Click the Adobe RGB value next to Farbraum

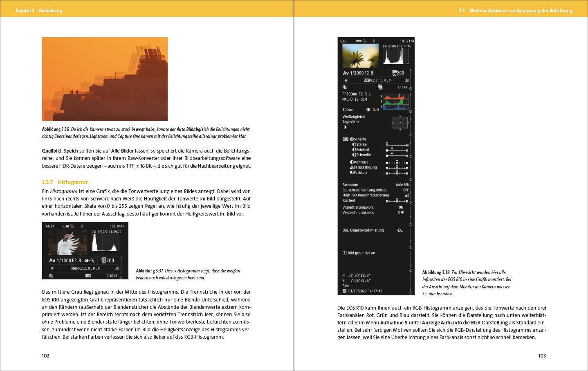(402, 185)
